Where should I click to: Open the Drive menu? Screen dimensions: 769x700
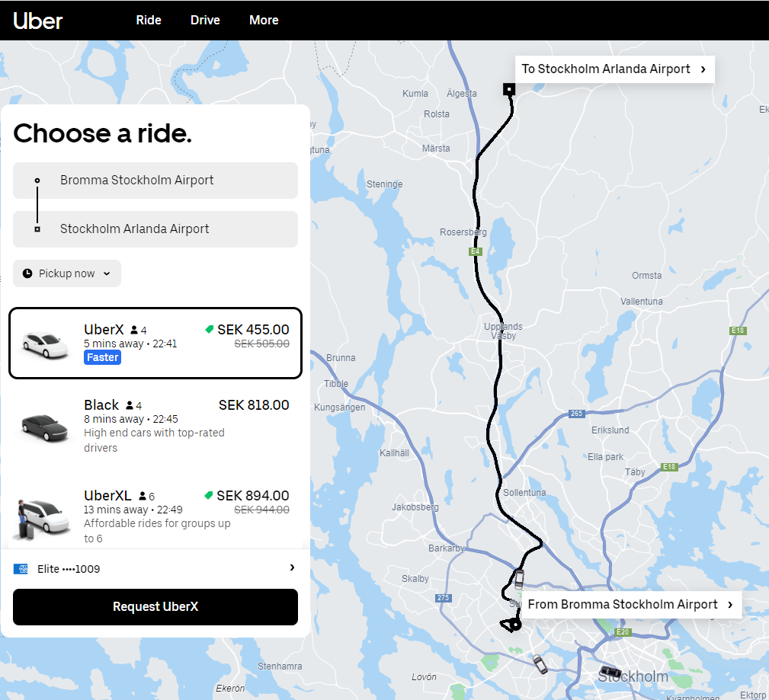coord(205,21)
